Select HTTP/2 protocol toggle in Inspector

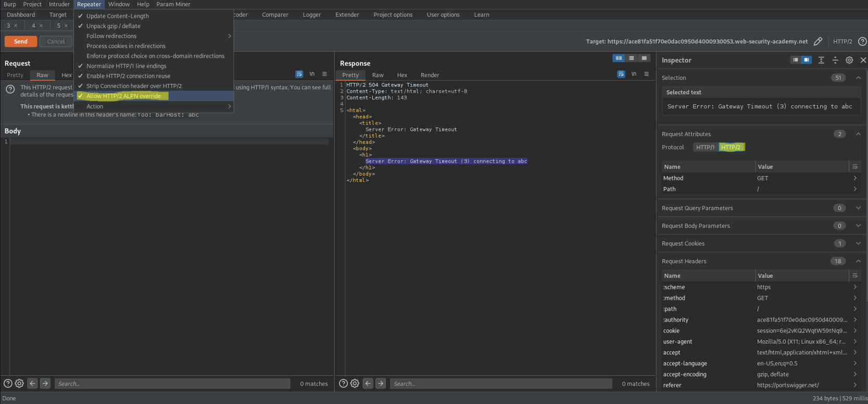731,147
